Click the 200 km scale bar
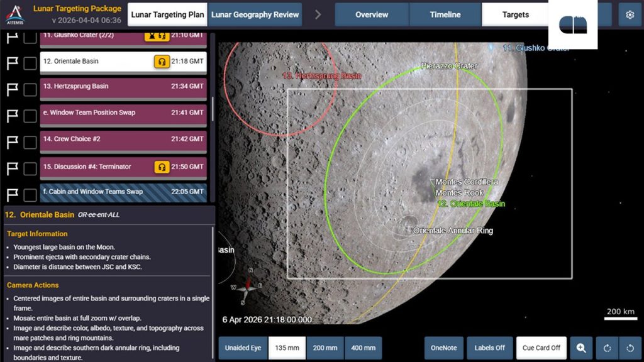The image size is (644, 362). [621, 314]
